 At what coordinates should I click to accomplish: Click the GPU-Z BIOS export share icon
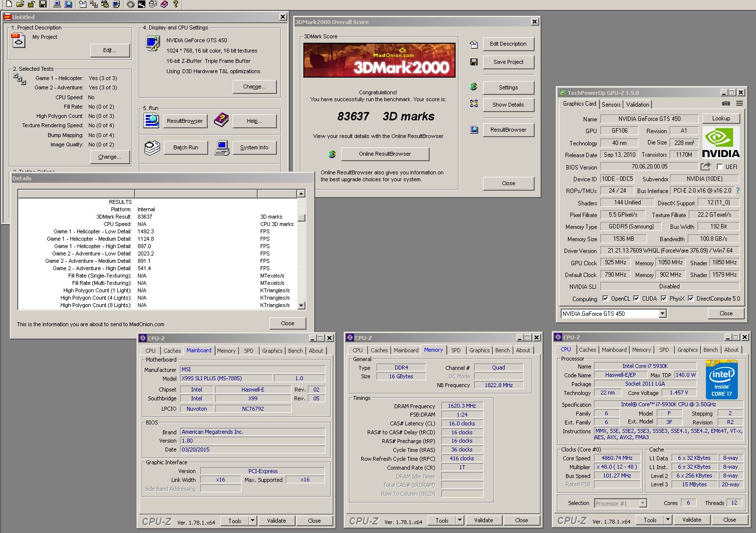pyautogui.click(x=706, y=167)
